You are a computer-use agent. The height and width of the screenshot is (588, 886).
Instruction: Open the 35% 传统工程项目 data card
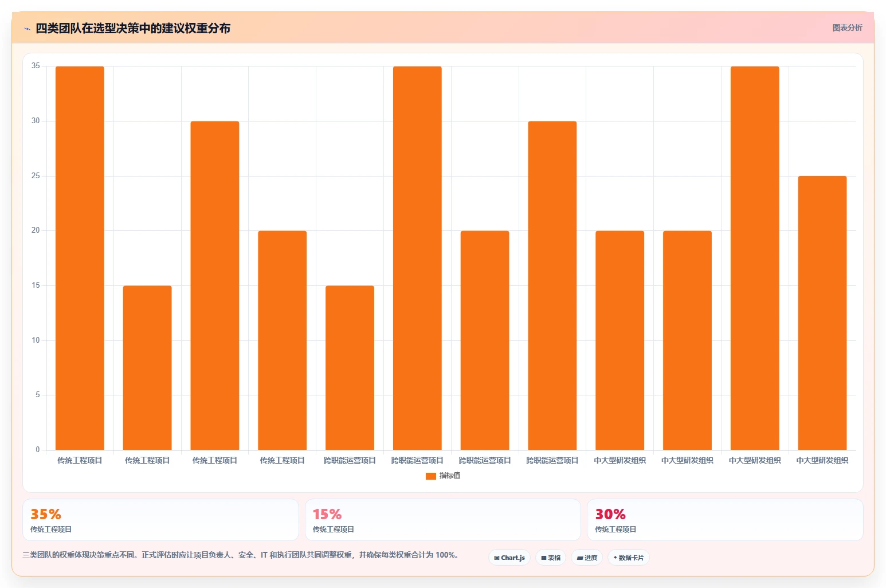(160, 520)
